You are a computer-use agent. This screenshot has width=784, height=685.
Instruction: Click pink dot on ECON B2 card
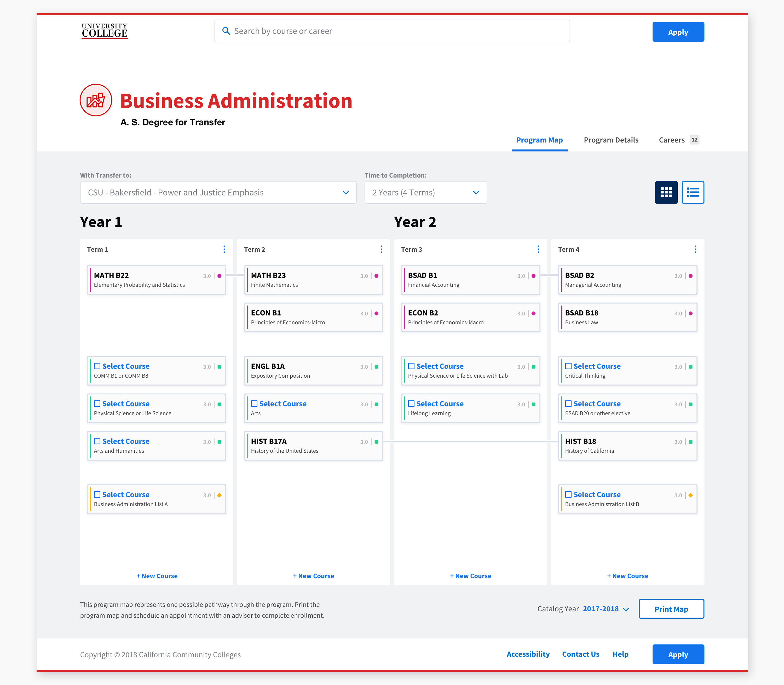point(534,313)
